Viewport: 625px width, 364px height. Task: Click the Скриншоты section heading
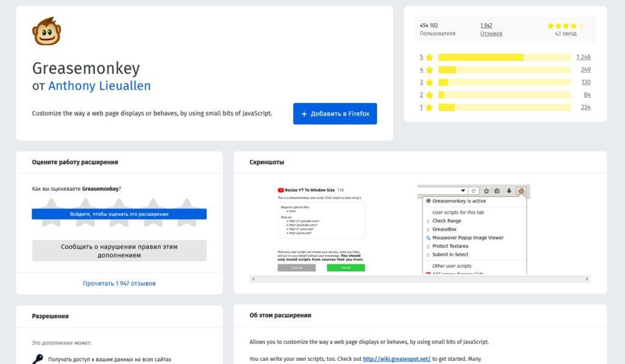click(x=267, y=162)
